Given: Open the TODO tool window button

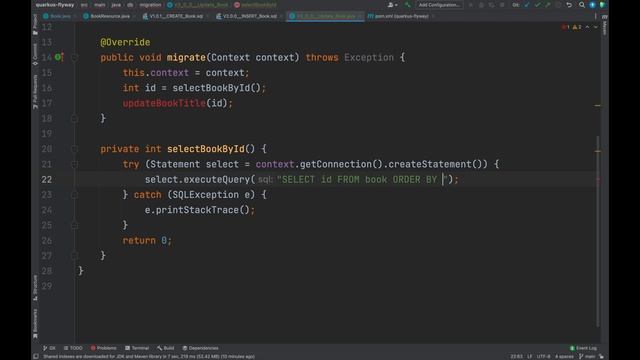Looking at the screenshot, I should 73,348.
